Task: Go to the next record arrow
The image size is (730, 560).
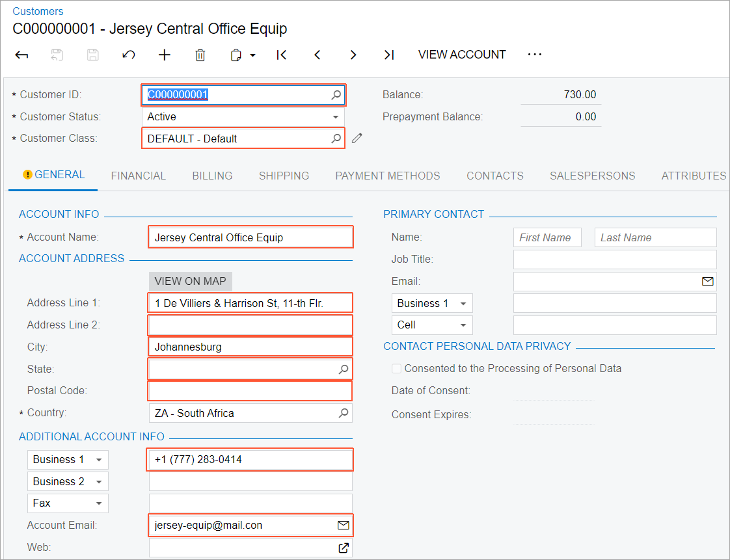Action: (x=353, y=55)
